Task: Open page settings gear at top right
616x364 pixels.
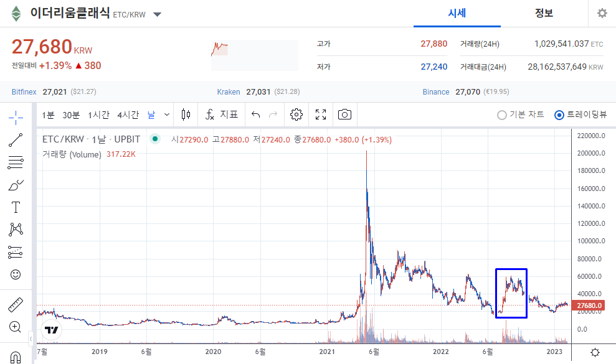Action: [x=602, y=13]
